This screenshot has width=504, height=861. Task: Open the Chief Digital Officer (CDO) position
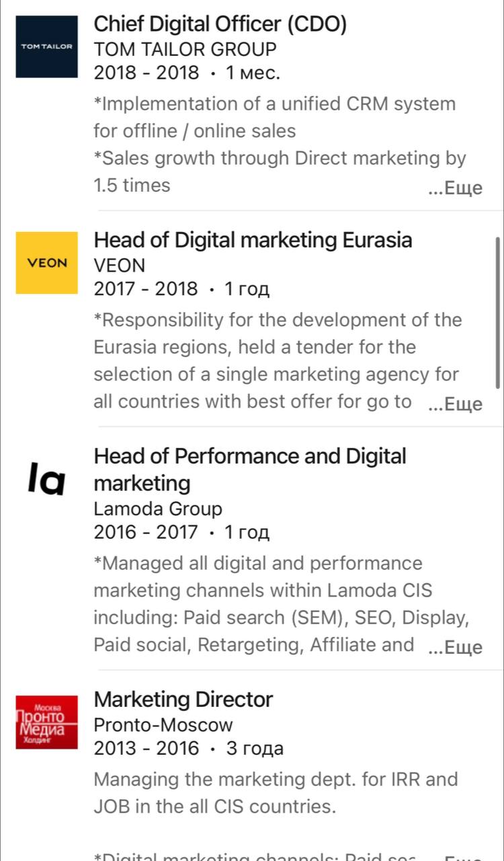click(x=220, y=24)
